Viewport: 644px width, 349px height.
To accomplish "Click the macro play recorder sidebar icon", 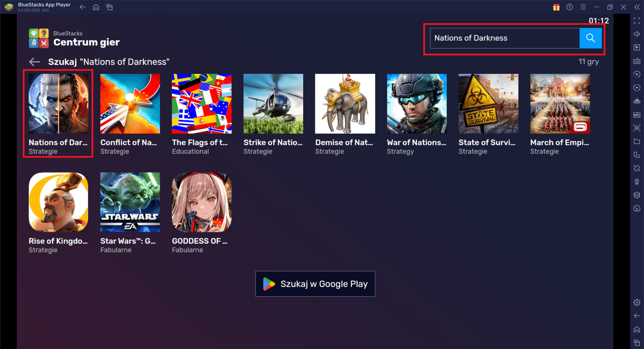I will 637,74.
